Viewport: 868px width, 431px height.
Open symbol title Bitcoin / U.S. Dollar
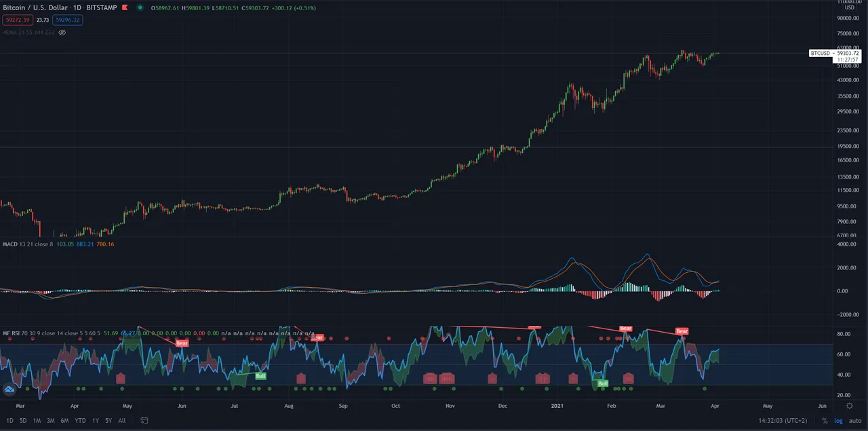tap(35, 7)
